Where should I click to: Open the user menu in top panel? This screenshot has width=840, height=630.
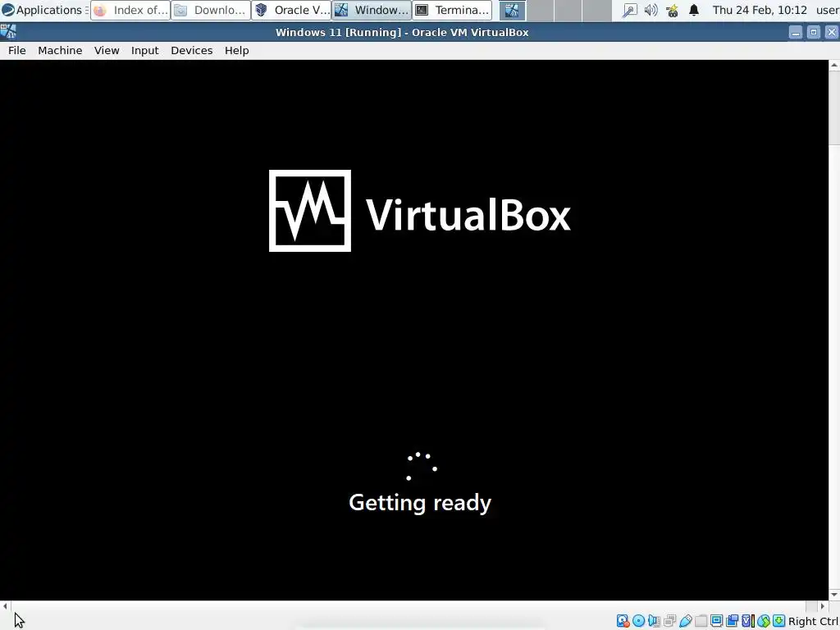828,10
